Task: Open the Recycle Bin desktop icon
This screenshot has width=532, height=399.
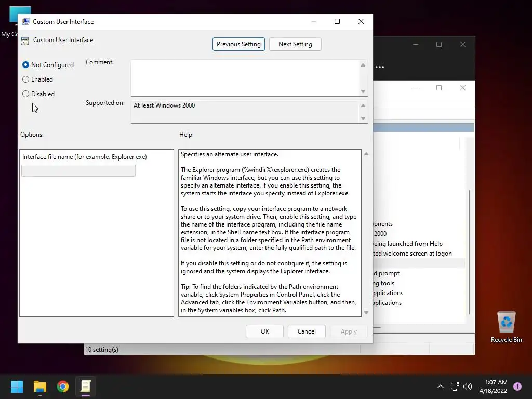Action: click(506, 327)
